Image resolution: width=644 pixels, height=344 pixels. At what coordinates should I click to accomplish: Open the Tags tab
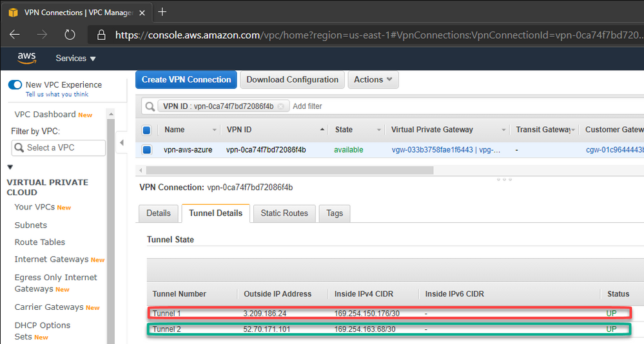coord(335,213)
